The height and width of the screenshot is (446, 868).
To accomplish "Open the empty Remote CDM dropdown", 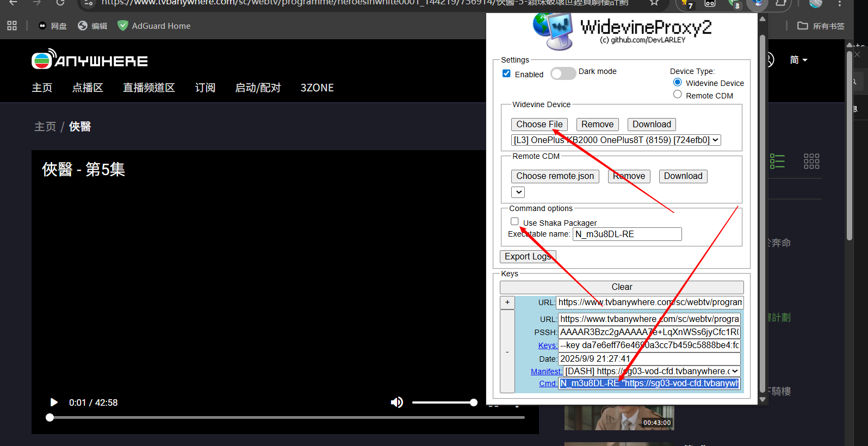I will (x=518, y=192).
